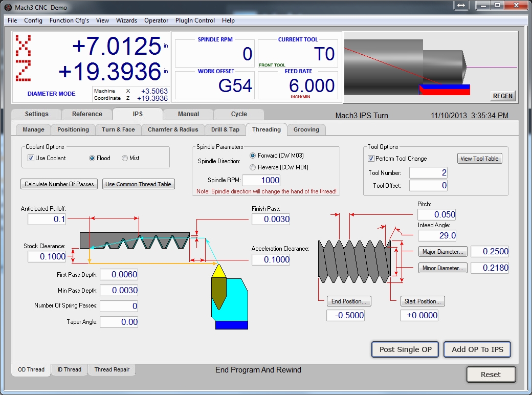Click the Mach3 app icon in title bar
The image size is (532, 395).
pos(8,7)
